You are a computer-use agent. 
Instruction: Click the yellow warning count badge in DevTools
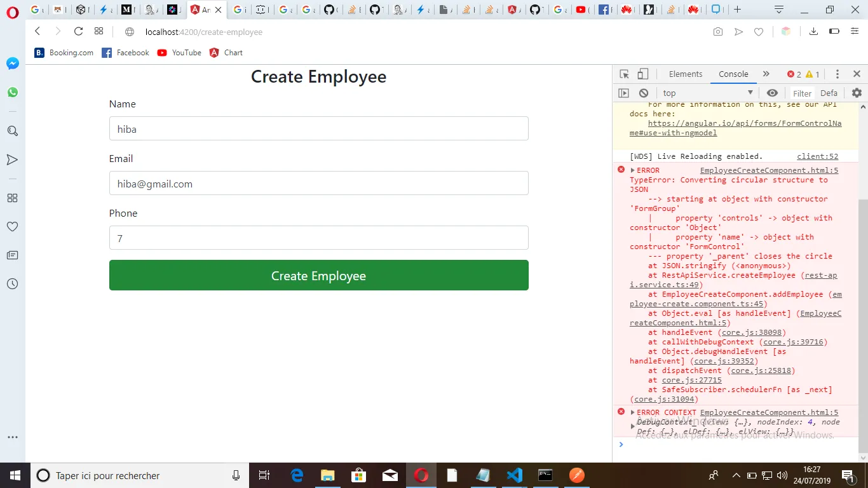(812, 74)
